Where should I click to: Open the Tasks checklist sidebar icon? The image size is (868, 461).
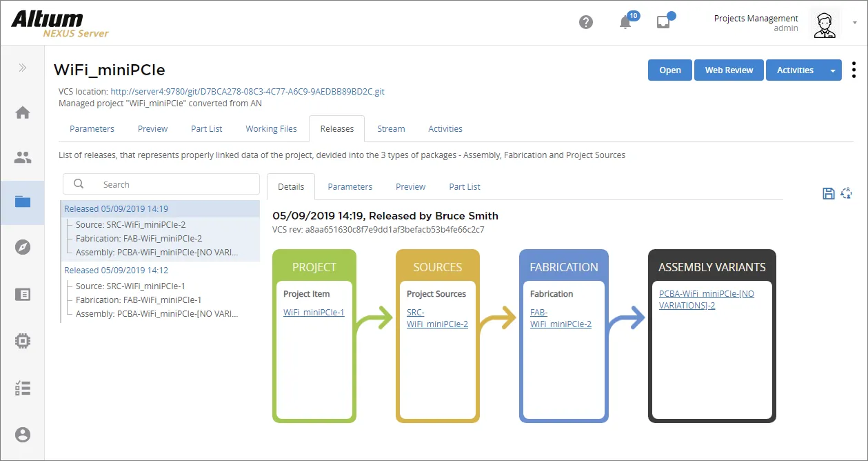click(23, 388)
